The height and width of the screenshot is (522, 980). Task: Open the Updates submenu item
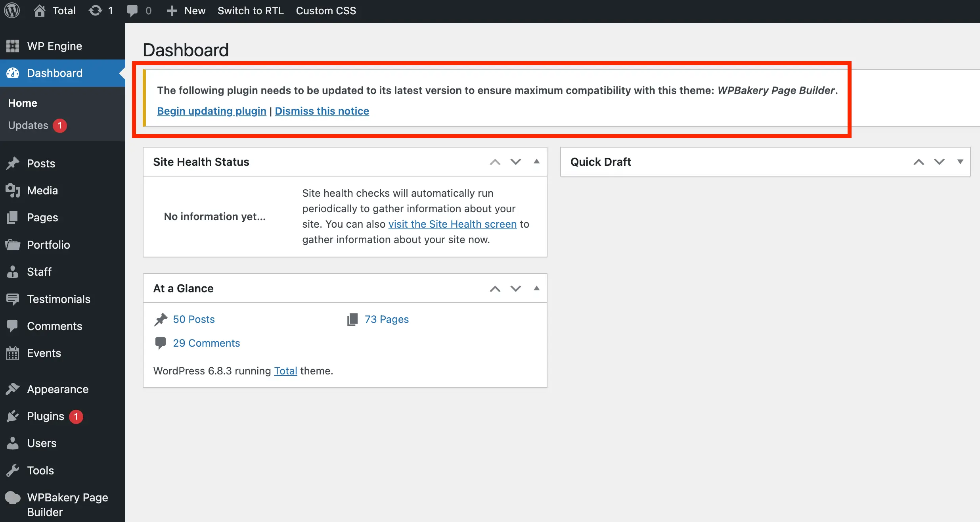pyautogui.click(x=28, y=125)
